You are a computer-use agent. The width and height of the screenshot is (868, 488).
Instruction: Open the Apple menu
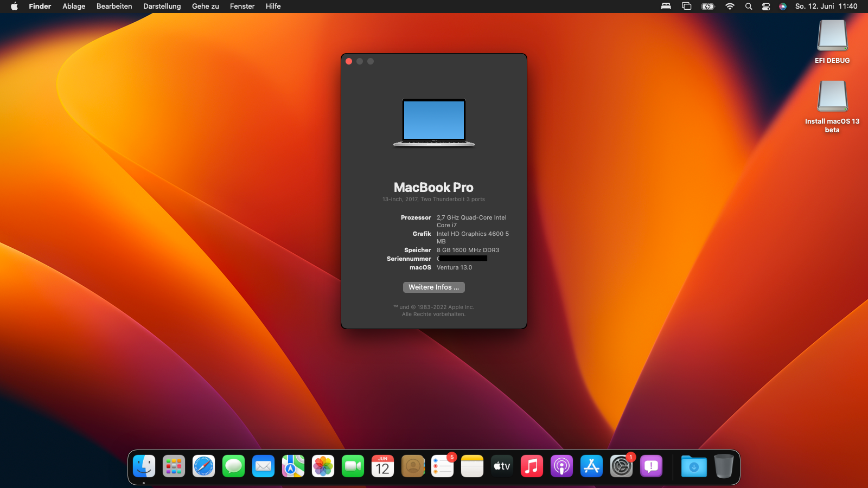coord(15,7)
